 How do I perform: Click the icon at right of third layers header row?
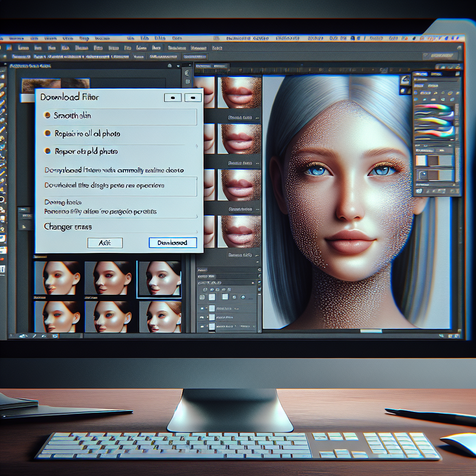coord(253,283)
